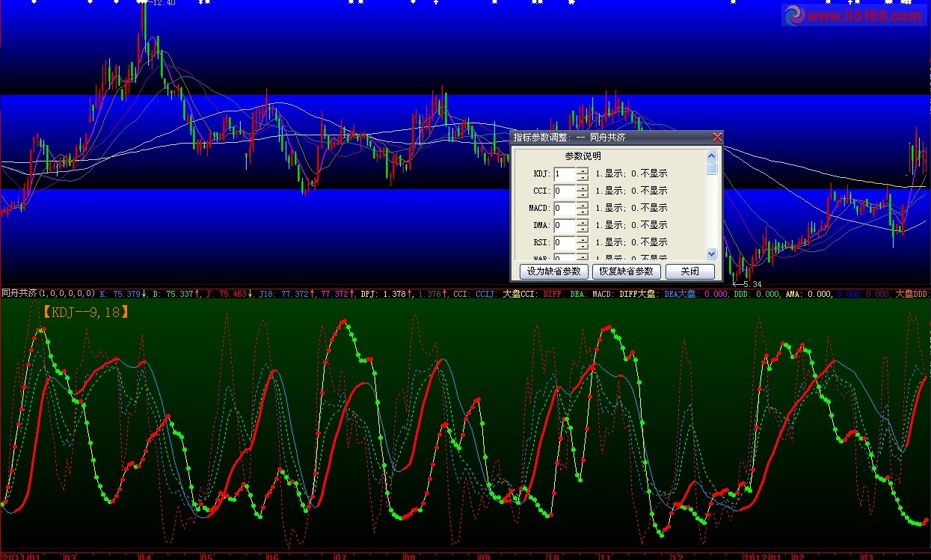Click the 关闭 button in dialog

tap(689, 271)
